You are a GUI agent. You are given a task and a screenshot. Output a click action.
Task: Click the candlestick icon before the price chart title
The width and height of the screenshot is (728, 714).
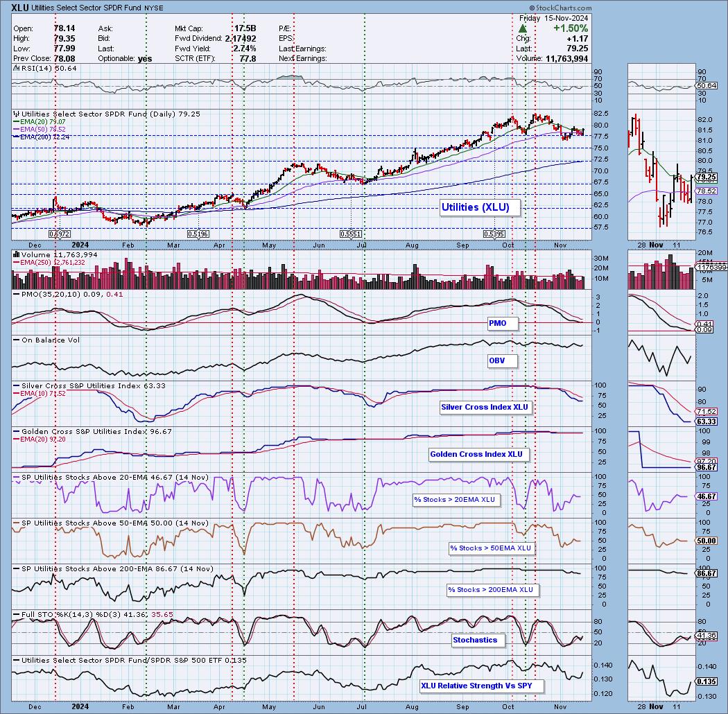17,114
